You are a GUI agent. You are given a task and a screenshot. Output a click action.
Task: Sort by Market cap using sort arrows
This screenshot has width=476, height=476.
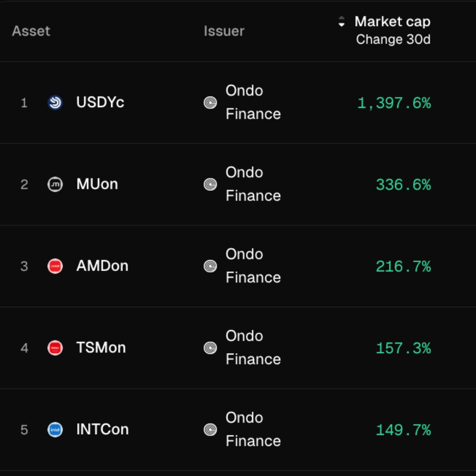(x=342, y=22)
